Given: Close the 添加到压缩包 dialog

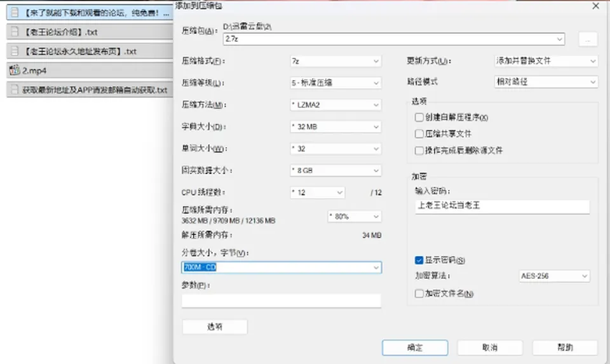Looking at the screenshot, I should point(595,6).
